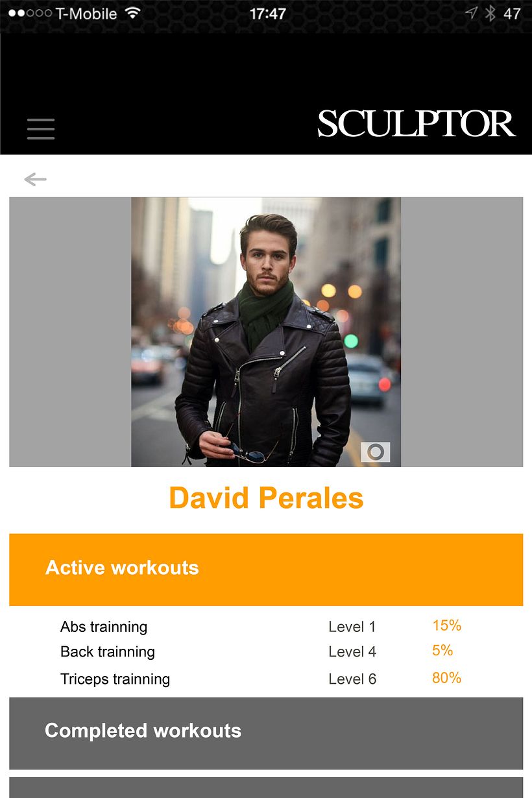Tap the signal strength dots
This screenshot has width=532, height=798.
(29, 13)
